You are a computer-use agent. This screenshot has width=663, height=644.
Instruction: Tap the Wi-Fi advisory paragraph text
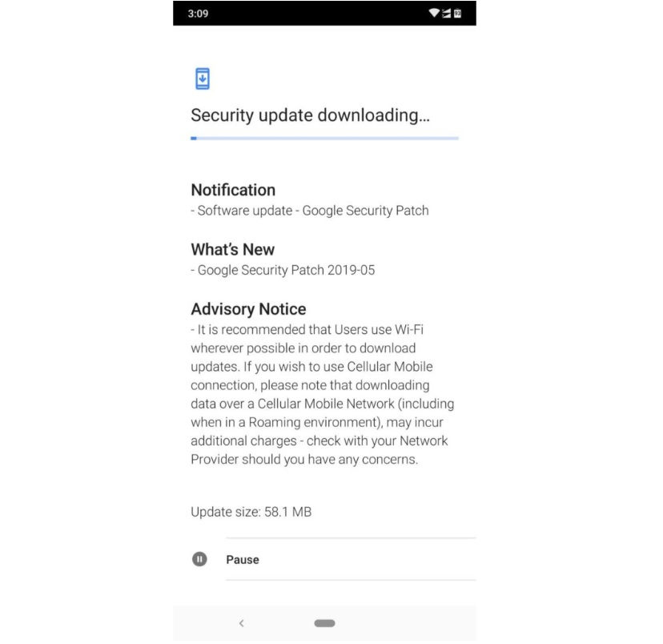[x=322, y=394]
